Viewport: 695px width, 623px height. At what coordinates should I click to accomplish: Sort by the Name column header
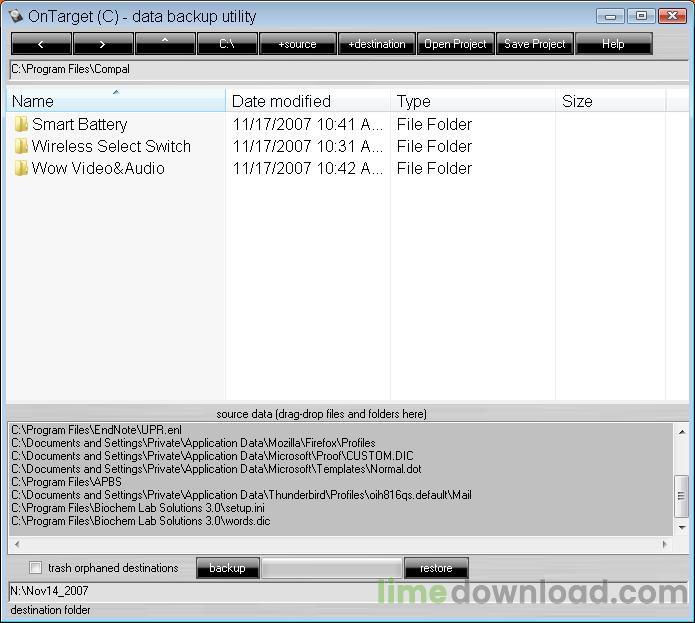click(116, 101)
